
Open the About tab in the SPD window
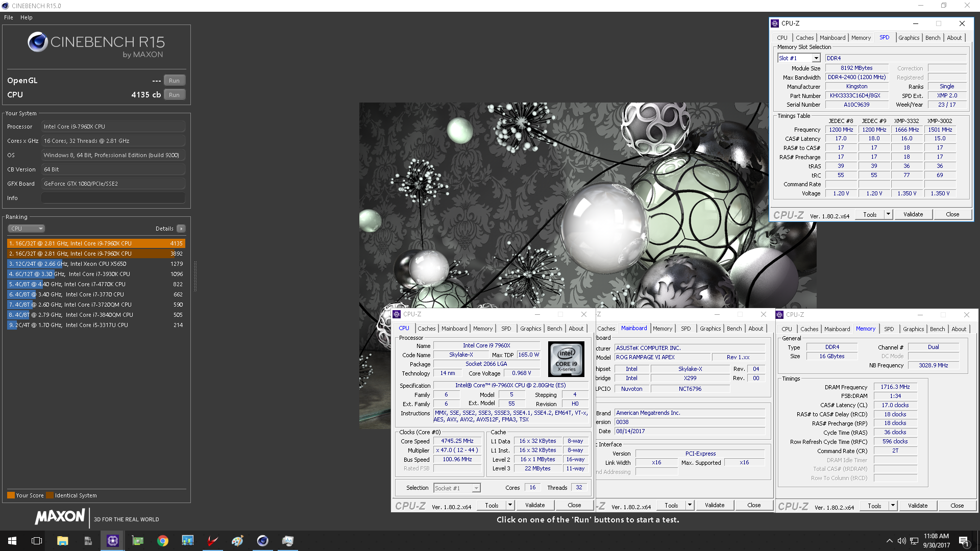[x=954, y=38]
